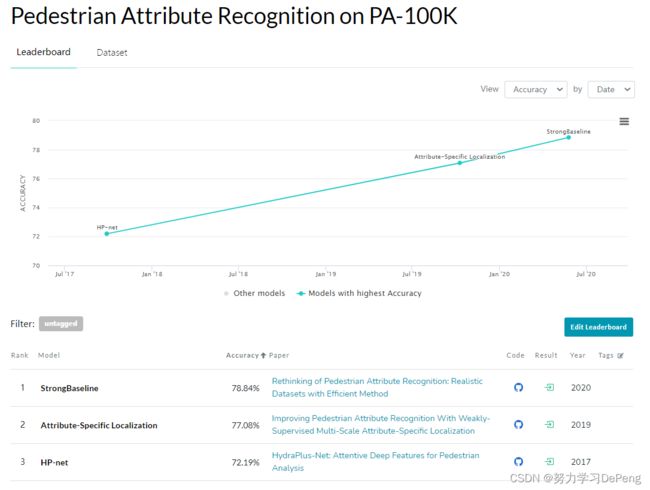Open the HydraPlus-Net paper link
Screen dimensions: 650x490
(375, 461)
